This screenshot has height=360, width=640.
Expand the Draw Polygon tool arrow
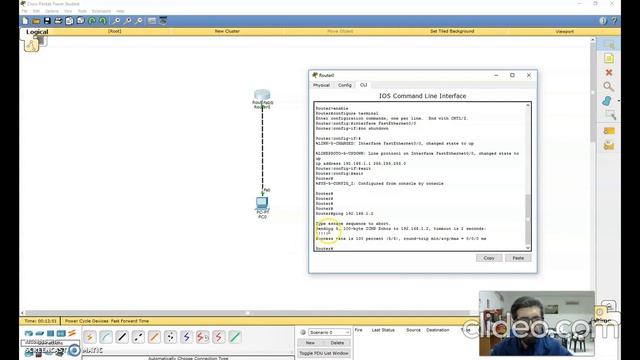[x=619, y=101]
